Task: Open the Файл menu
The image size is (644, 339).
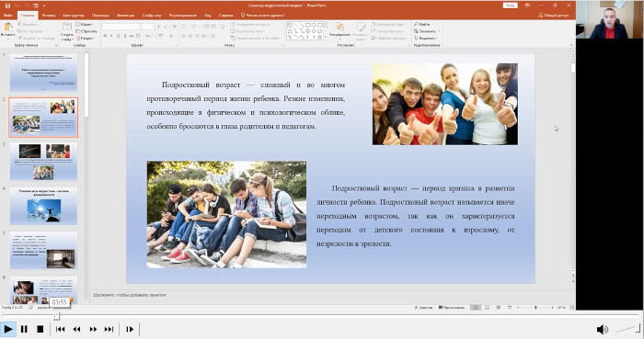Action: (x=7, y=16)
